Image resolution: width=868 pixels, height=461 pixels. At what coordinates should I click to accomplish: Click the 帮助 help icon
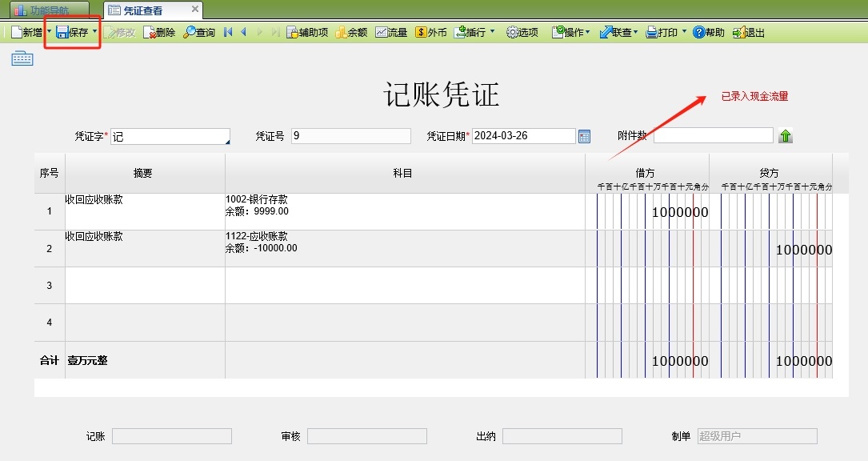pyautogui.click(x=707, y=32)
